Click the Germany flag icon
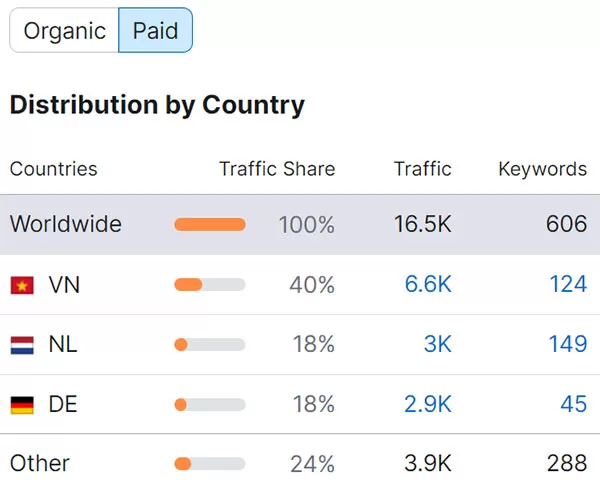 22,405
